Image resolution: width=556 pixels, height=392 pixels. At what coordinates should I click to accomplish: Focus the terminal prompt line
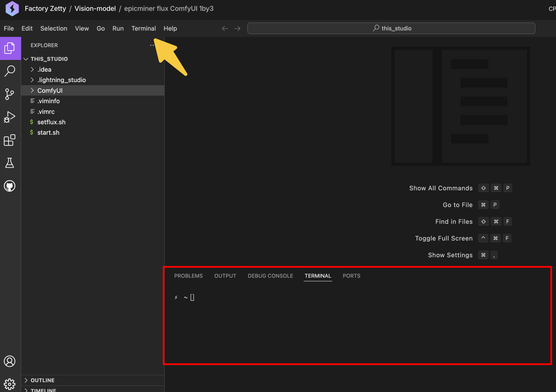tap(184, 297)
